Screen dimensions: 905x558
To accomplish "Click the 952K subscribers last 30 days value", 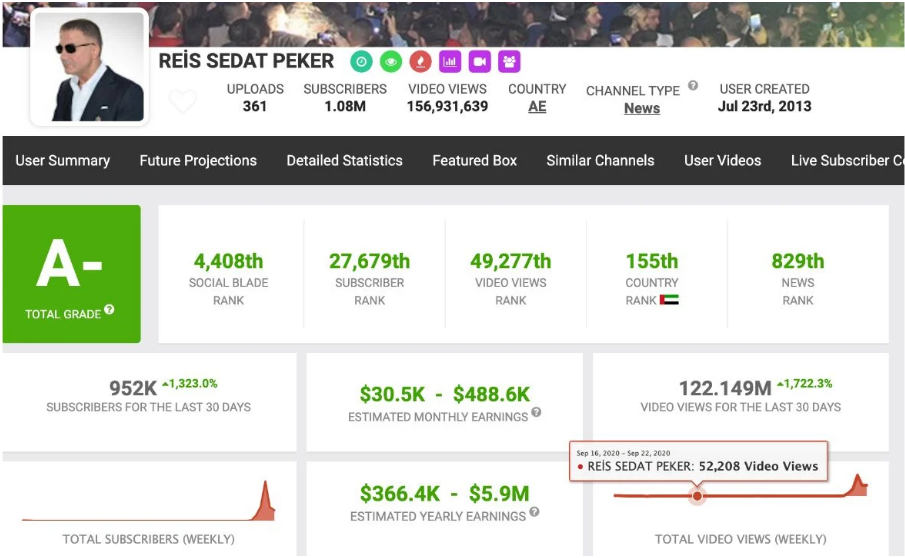I will pos(133,388).
